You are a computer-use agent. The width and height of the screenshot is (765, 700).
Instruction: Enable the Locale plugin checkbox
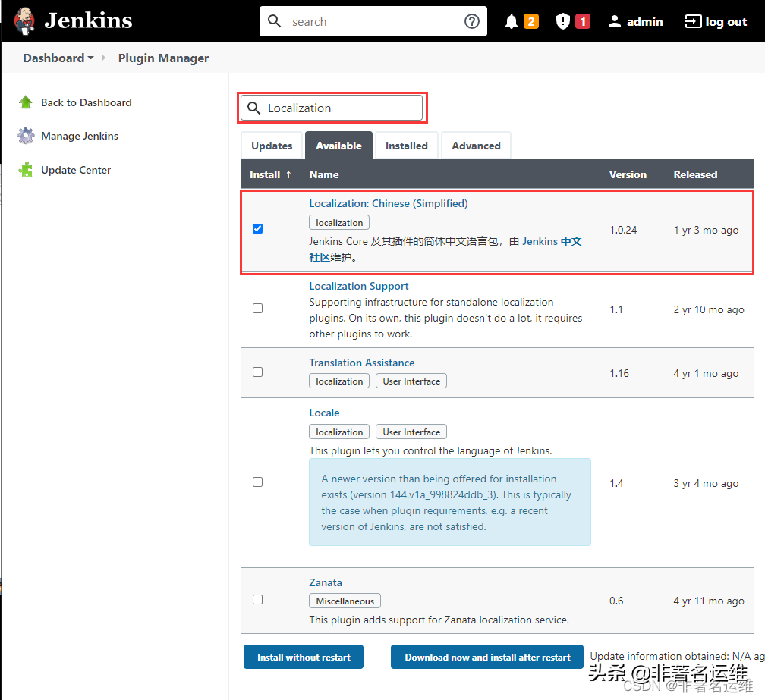click(257, 482)
